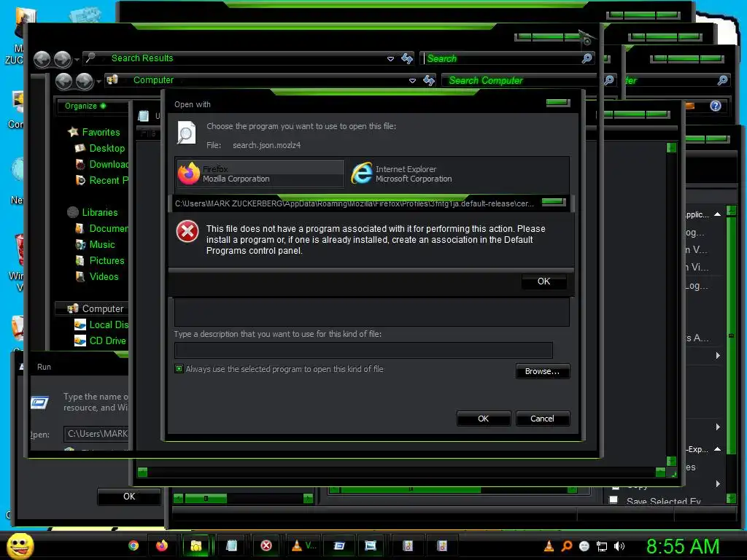Refresh the Search Results address bar

(407, 58)
